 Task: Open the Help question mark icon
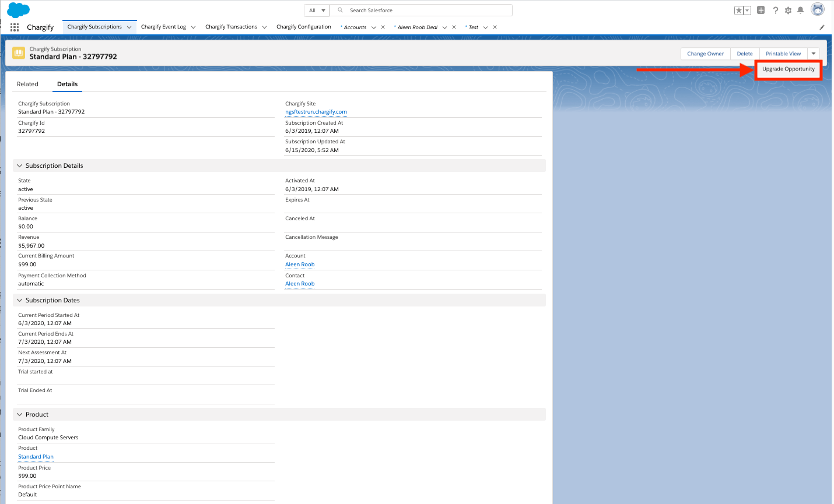click(x=775, y=10)
